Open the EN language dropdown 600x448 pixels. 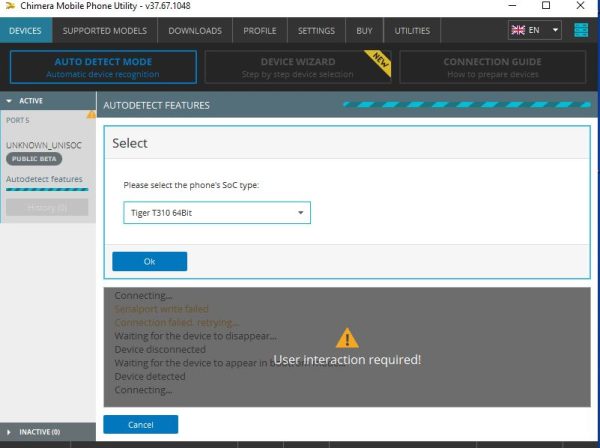(535, 30)
